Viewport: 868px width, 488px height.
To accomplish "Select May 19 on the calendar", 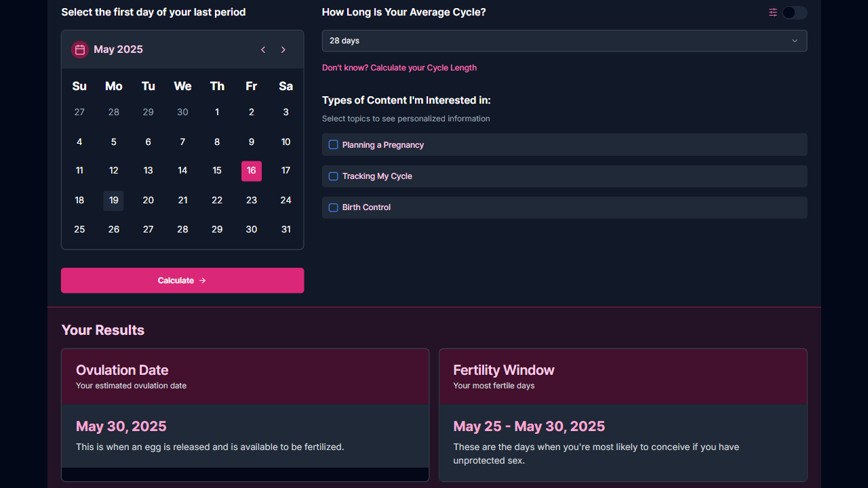I will click(x=113, y=200).
